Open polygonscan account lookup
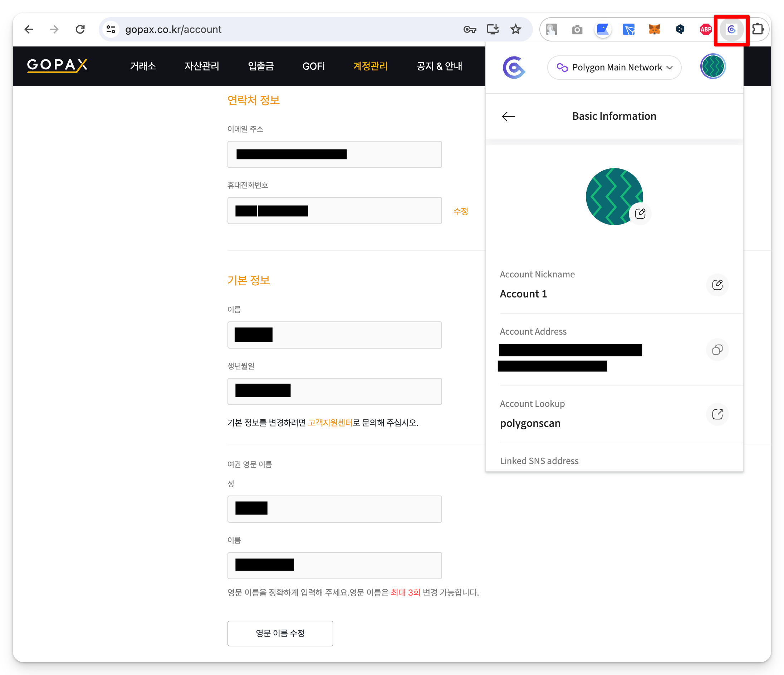Image resolution: width=784 pixels, height=675 pixels. [x=717, y=414]
